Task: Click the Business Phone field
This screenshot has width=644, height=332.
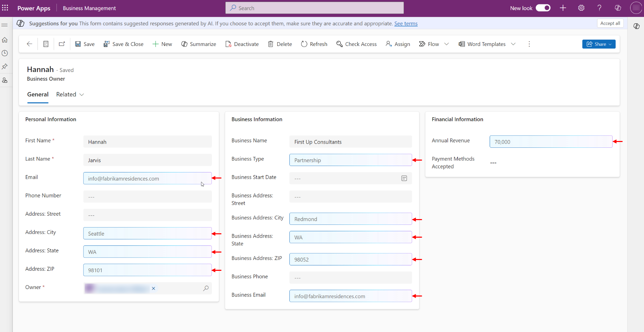Action: coord(351,278)
